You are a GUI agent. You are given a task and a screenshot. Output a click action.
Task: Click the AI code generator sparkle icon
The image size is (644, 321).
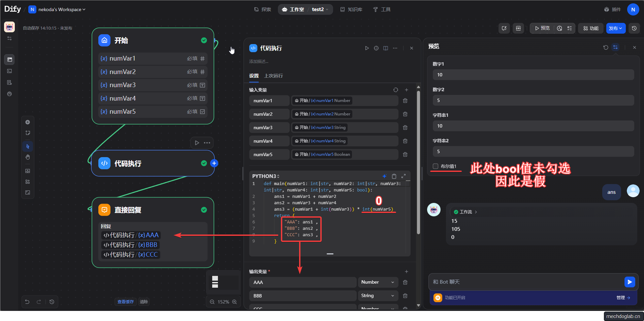tap(384, 176)
